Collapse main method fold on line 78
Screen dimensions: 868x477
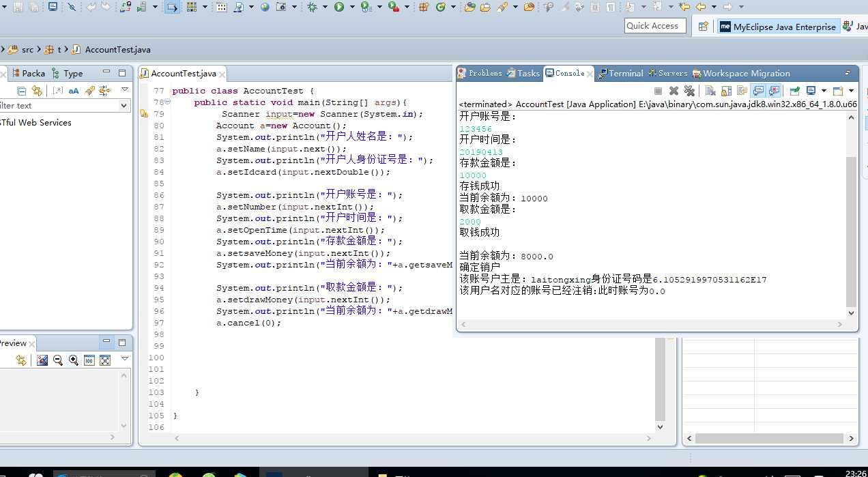pyautogui.click(x=168, y=102)
